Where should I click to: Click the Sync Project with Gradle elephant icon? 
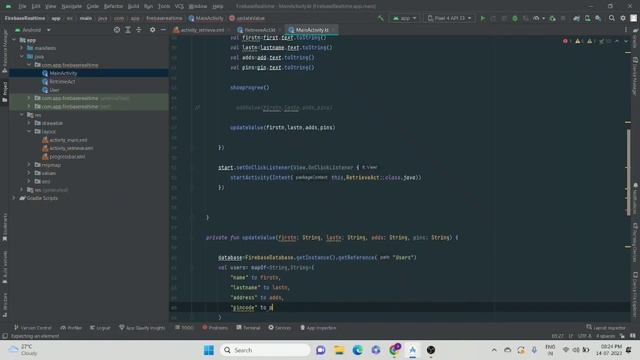point(576,18)
